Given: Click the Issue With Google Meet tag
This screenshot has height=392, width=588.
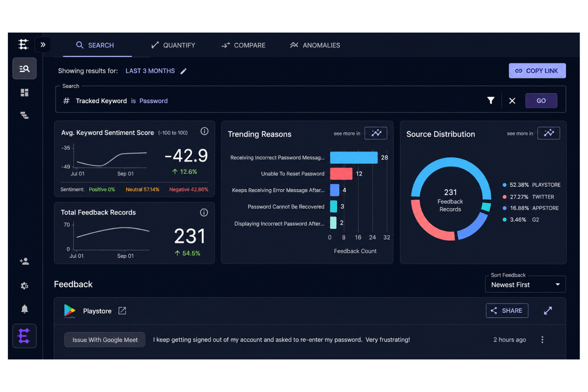Looking at the screenshot, I should pos(105,340).
